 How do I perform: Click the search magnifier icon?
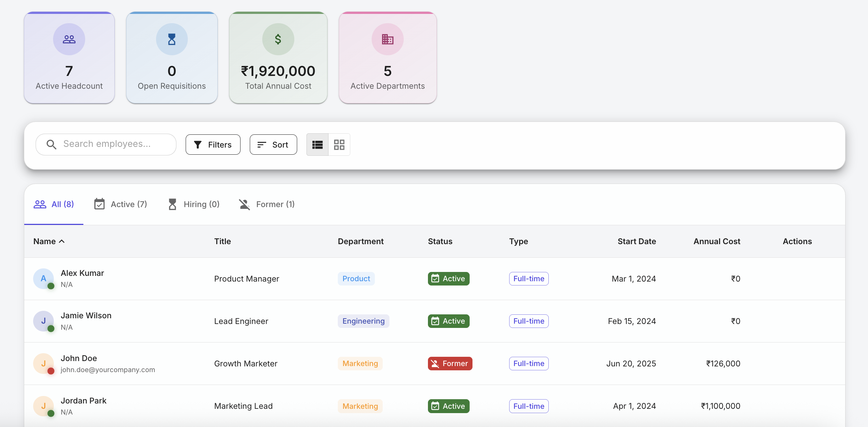point(52,144)
